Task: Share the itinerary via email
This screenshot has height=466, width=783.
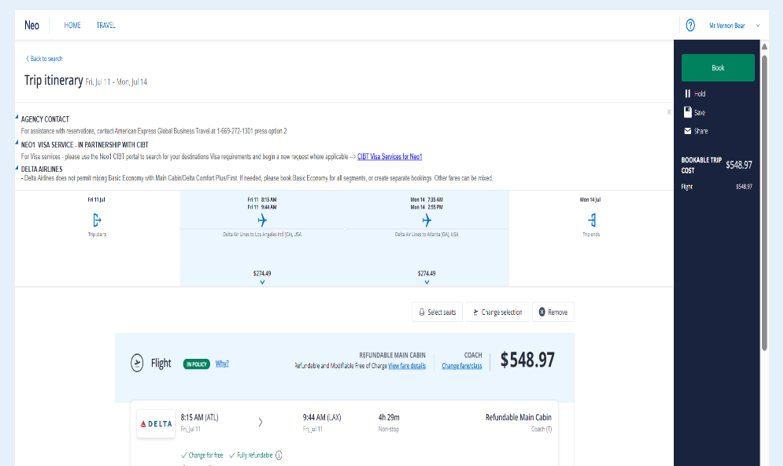Action: [x=696, y=131]
